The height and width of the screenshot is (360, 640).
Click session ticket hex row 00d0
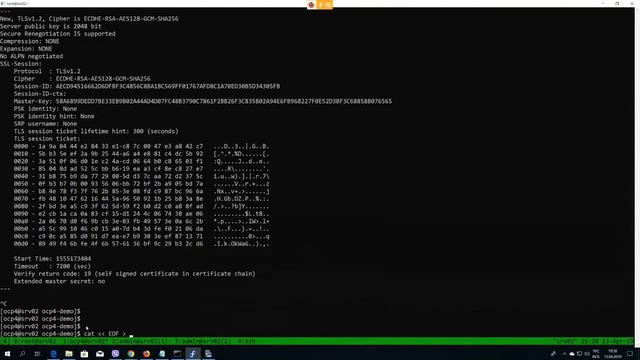click(x=141, y=244)
